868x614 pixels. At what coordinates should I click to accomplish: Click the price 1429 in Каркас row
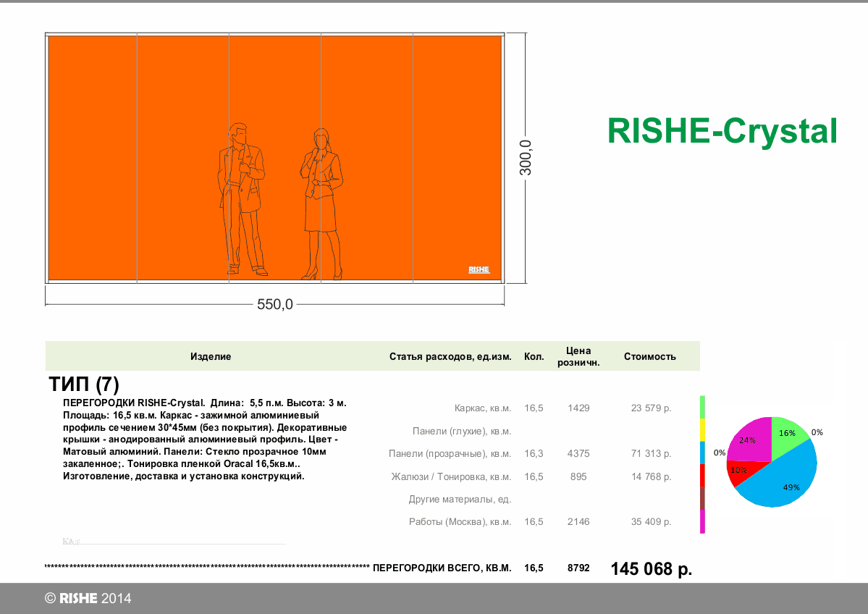[x=578, y=408]
